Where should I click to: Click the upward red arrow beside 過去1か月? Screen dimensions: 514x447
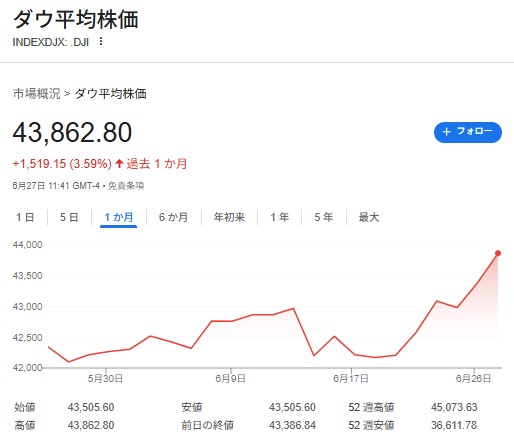(119, 164)
